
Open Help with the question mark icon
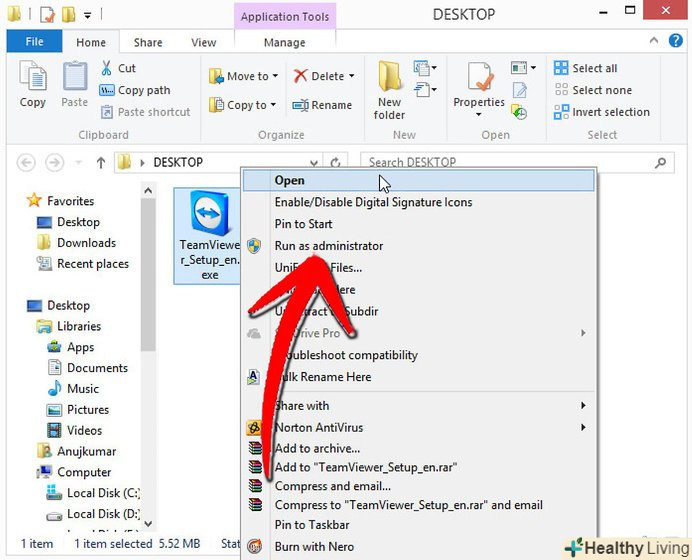pyautogui.click(x=676, y=41)
